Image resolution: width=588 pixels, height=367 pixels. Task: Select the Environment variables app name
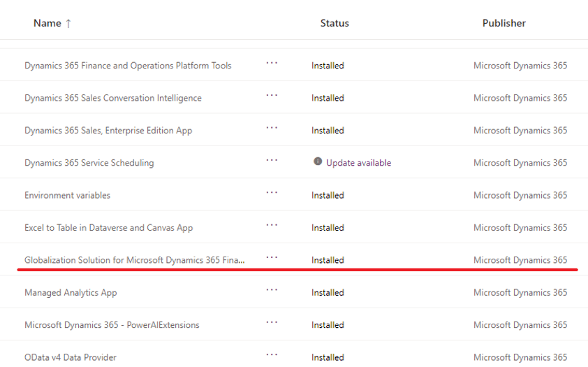pos(68,195)
